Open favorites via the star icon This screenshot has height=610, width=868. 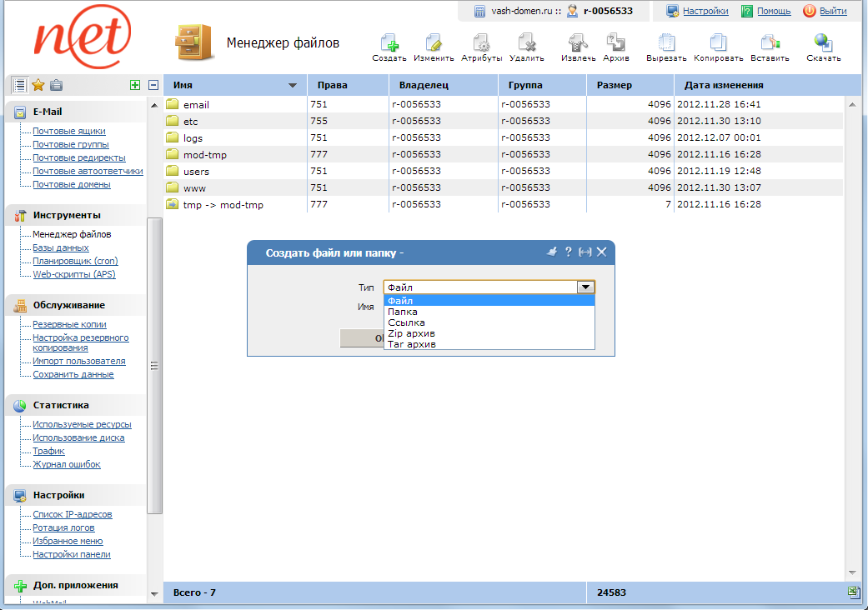[38, 85]
